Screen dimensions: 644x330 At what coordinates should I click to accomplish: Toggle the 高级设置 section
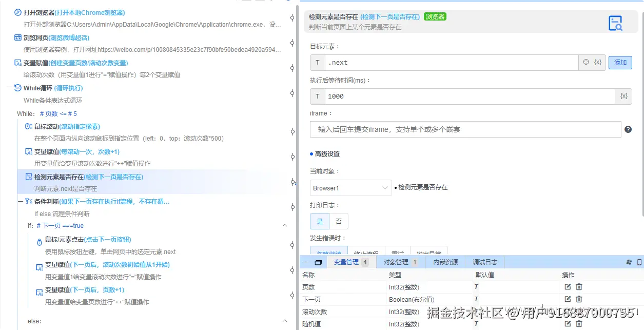click(325, 154)
